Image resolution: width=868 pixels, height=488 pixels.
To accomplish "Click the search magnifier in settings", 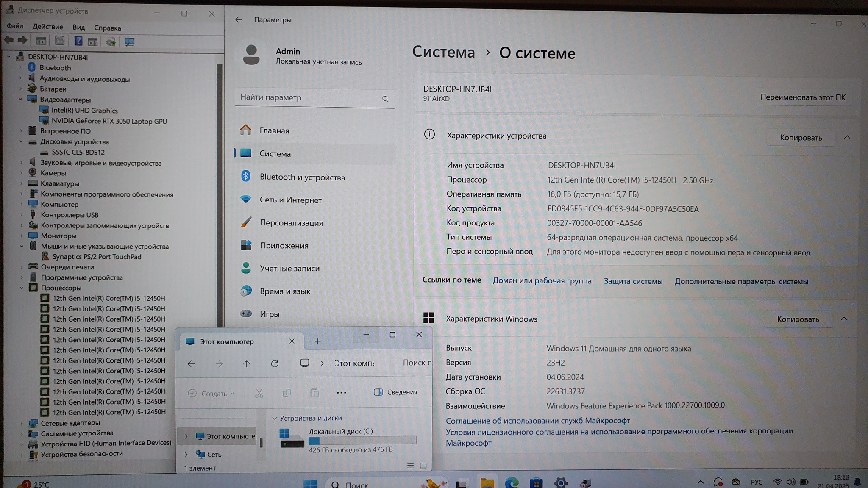I will (x=385, y=99).
